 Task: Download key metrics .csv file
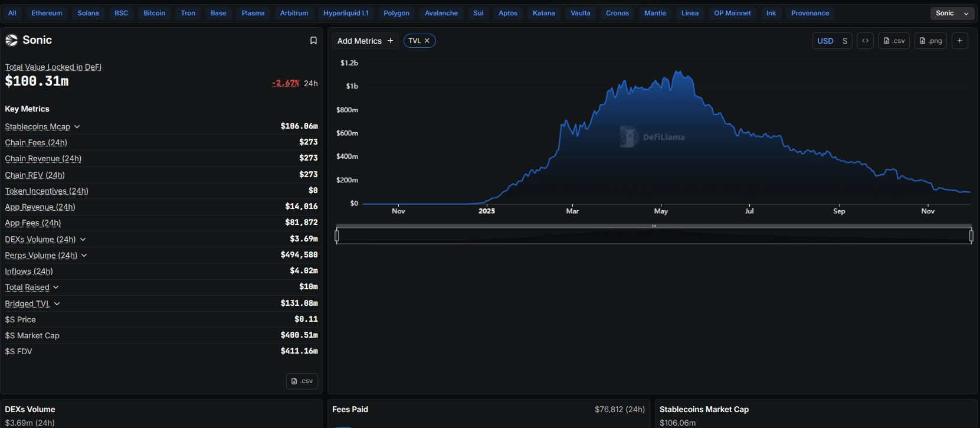(302, 381)
